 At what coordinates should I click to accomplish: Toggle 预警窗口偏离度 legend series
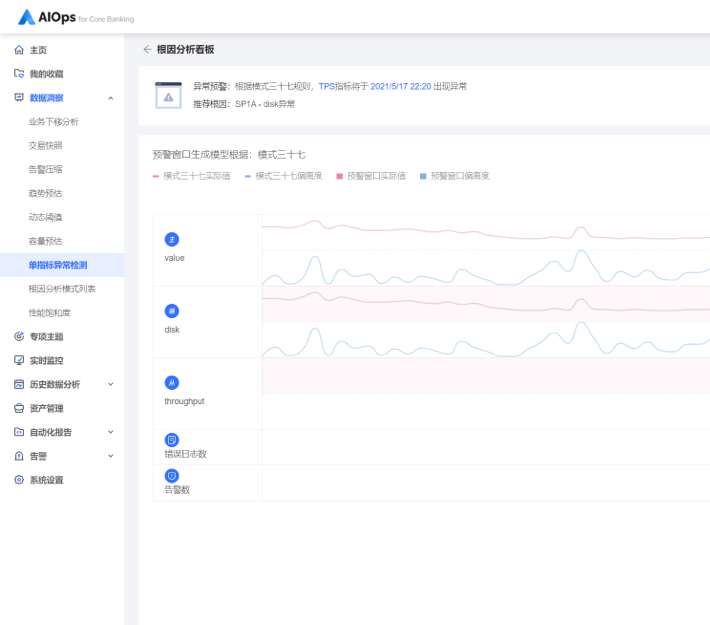pos(455,176)
